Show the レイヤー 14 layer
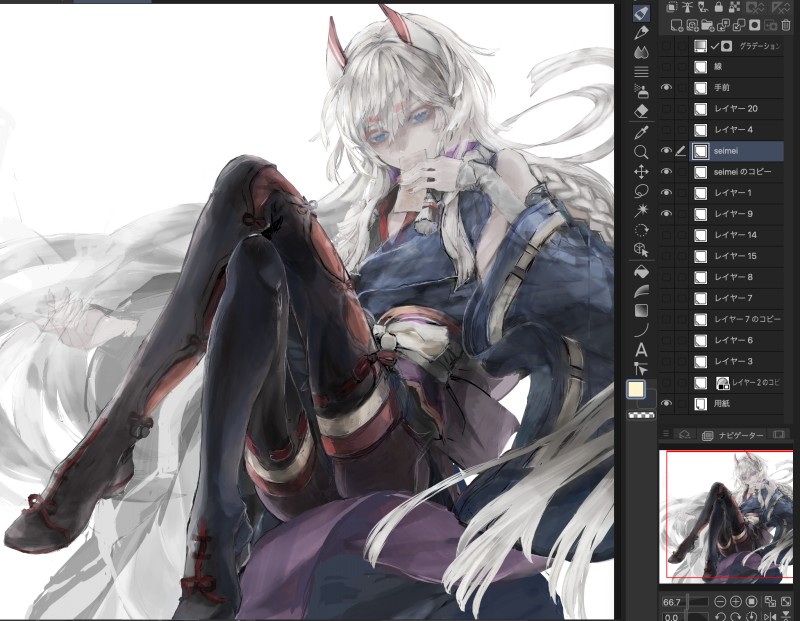 [666, 235]
